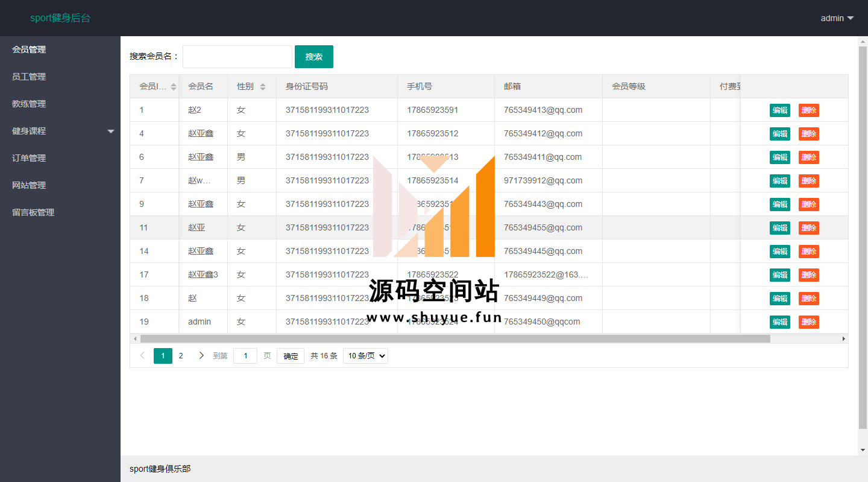Image resolution: width=868 pixels, height=482 pixels.
Task: Delete the member with ID 6
Action: click(809, 157)
